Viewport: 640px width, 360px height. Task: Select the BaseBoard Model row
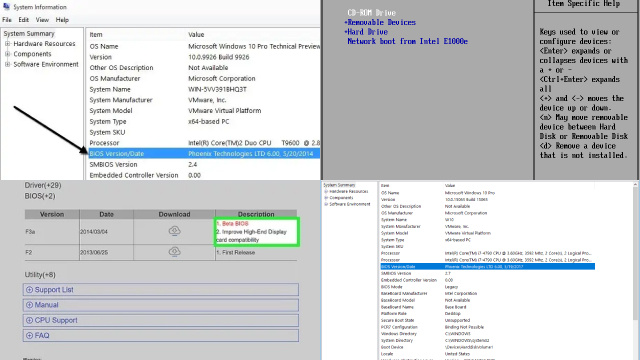click(487, 300)
